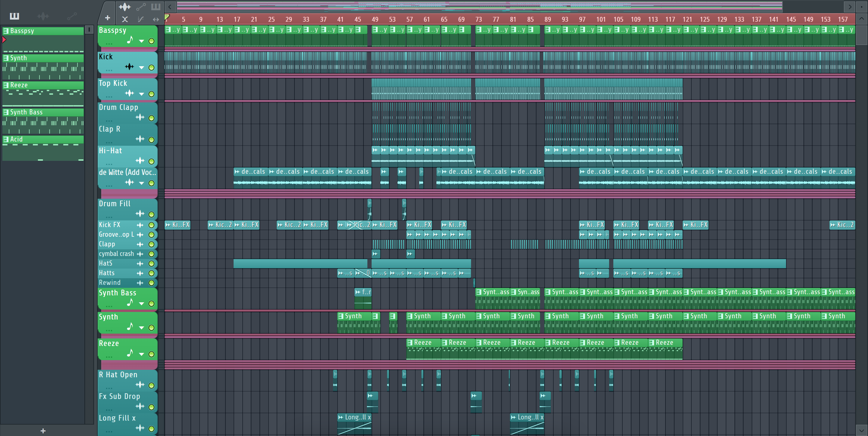Select the Basspsy pattern in the picker
Image resolution: width=868 pixels, height=436 pixels.
click(x=43, y=40)
